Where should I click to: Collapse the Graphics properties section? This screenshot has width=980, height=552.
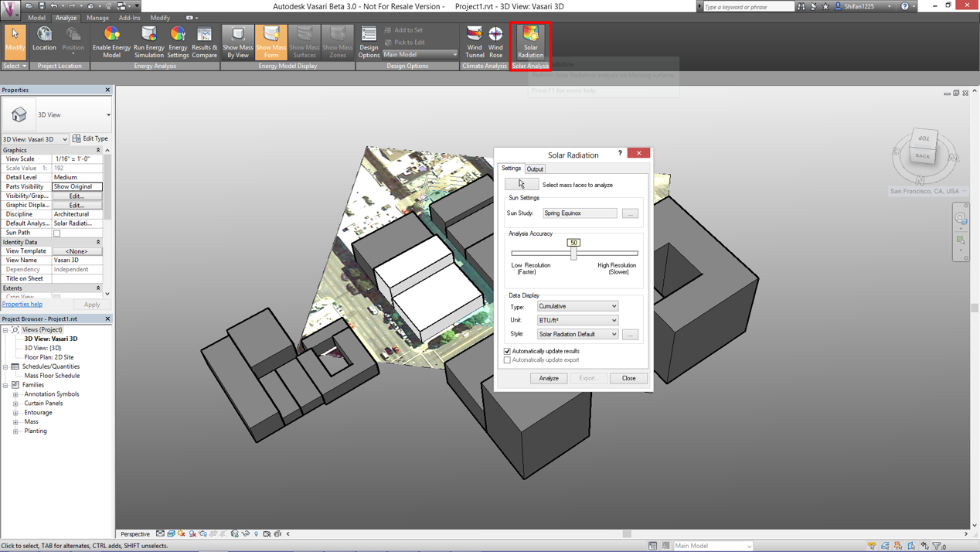click(x=98, y=150)
